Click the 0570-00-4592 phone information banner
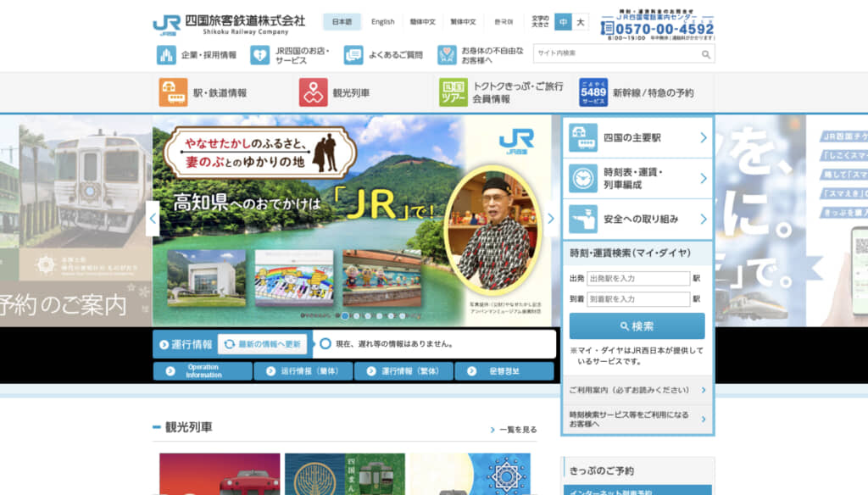Viewport: 868px width, 495px height. [658, 25]
